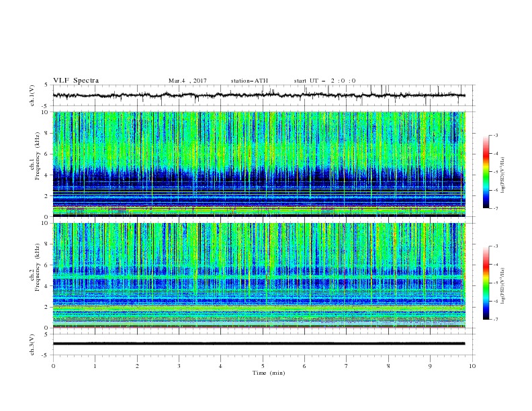The width and height of the screenshot is (532, 411).
Task: Click the log(PSD) label beside ch.2 color bar
Action: 503,286
